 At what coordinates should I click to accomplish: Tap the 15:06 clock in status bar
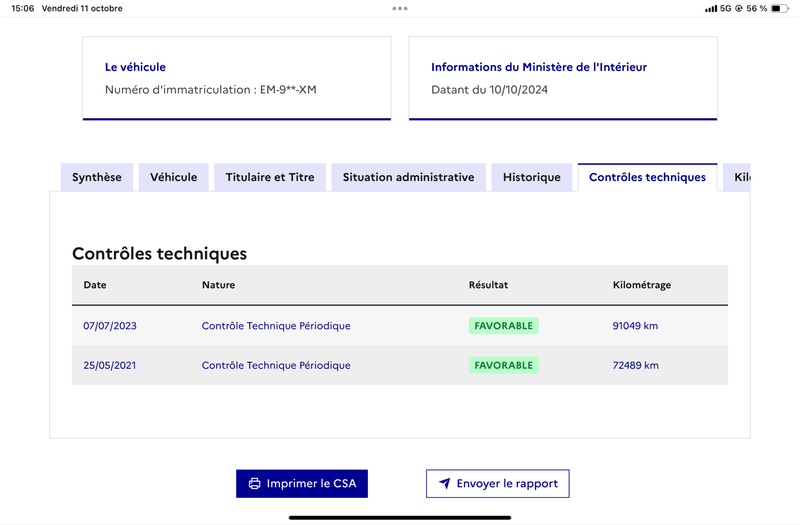point(22,8)
